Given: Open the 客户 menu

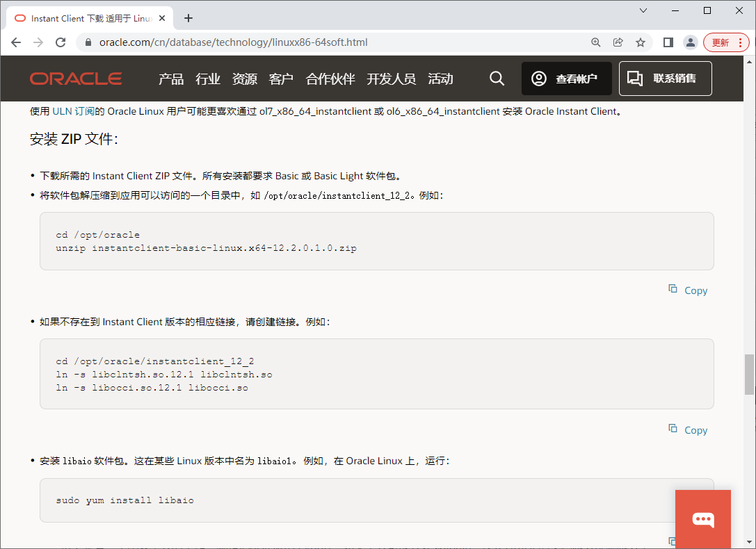Looking at the screenshot, I should (x=281, y=79).
